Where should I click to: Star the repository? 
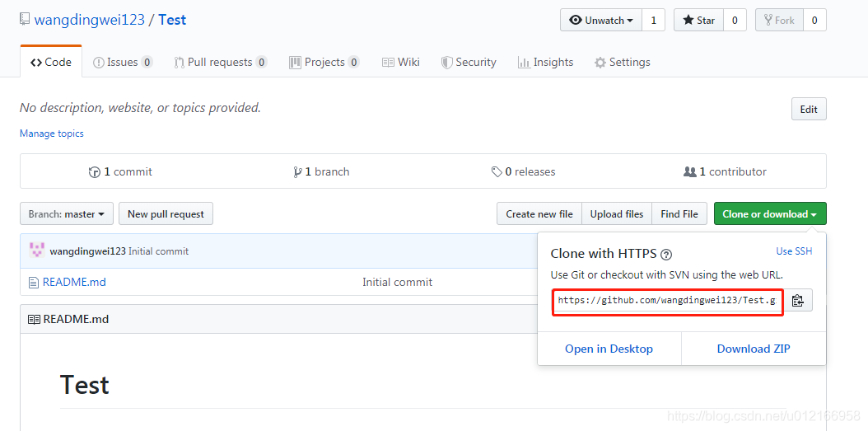tap(698, 20)
